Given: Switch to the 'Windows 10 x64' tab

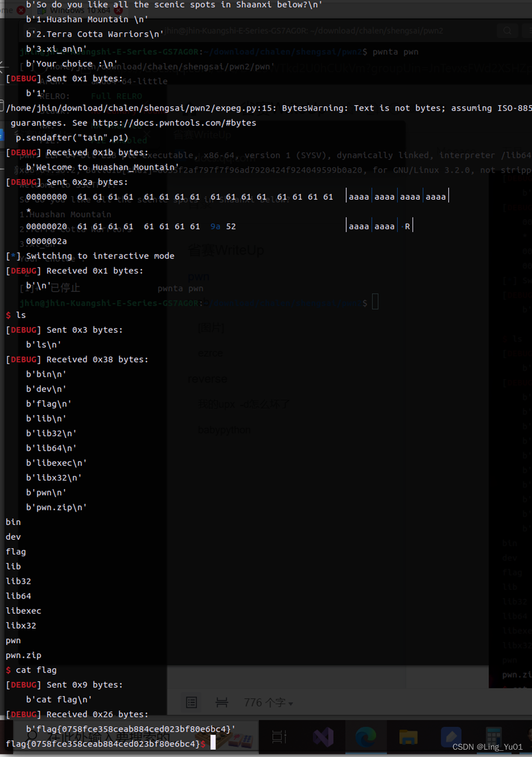Looking at the screenshot, I should click(79, 10).
